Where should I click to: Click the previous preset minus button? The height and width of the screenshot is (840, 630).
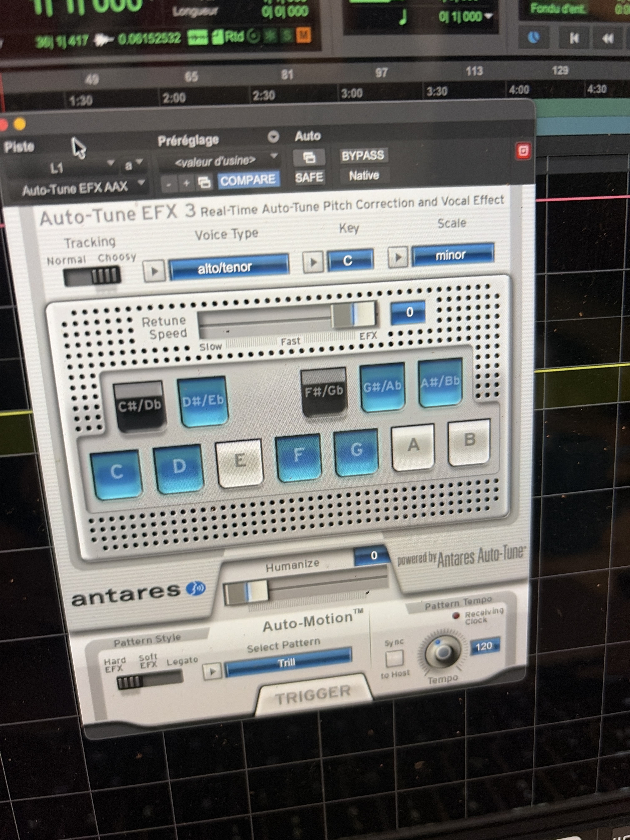pyautogui.click(x=169, y=184)
